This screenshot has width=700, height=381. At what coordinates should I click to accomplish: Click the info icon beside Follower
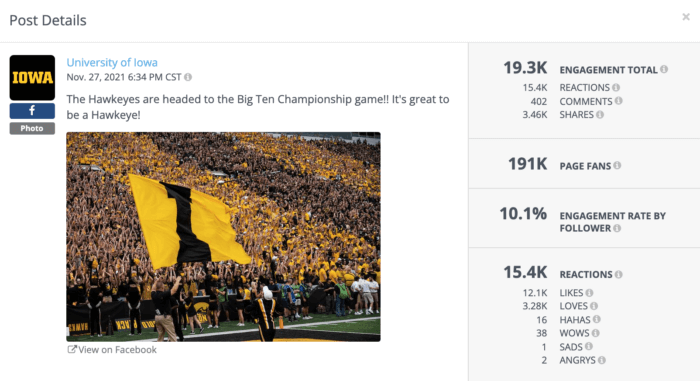coord(617,228)
